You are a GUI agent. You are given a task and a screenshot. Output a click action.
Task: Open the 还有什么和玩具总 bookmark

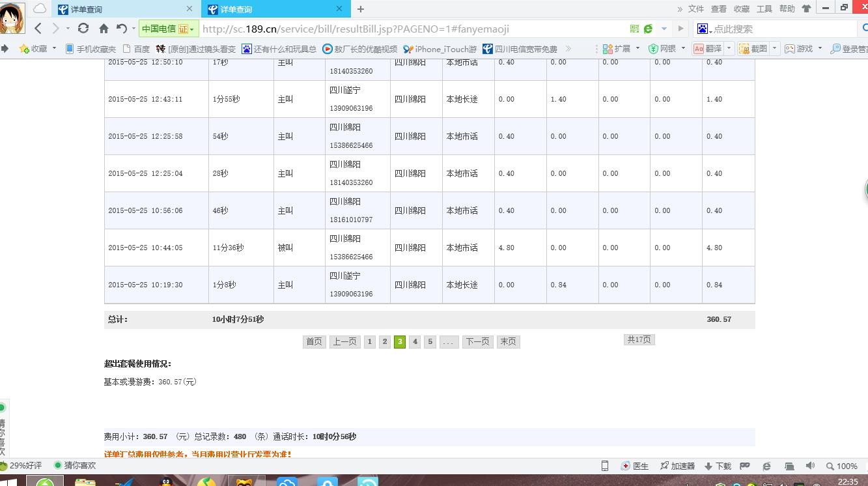[279, 49]
